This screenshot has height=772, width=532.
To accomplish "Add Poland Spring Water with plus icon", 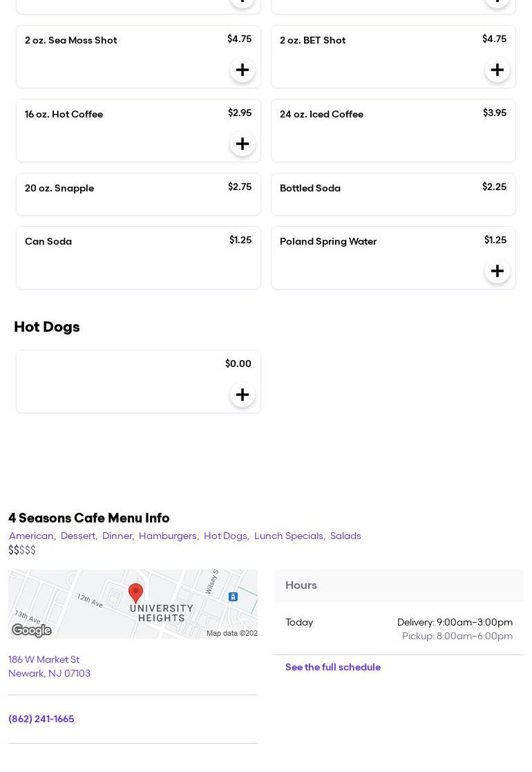I will pyautogui.click(x=497, y=271).
